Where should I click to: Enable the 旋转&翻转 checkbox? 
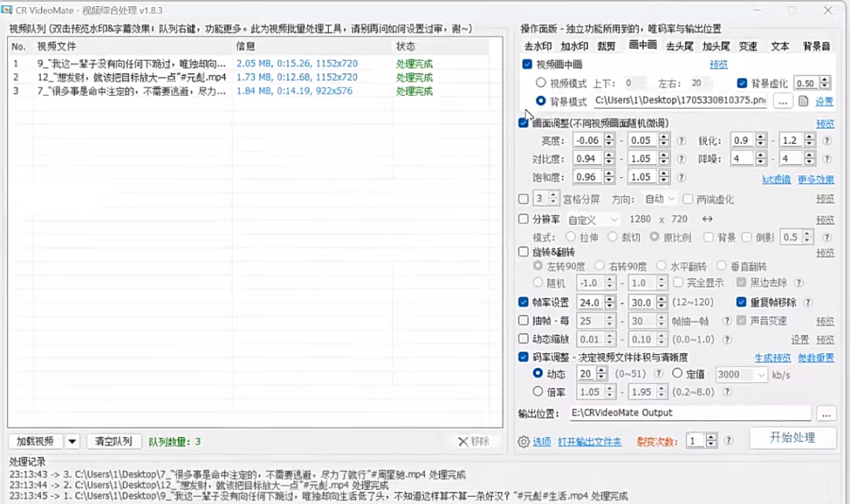(524, 252)
